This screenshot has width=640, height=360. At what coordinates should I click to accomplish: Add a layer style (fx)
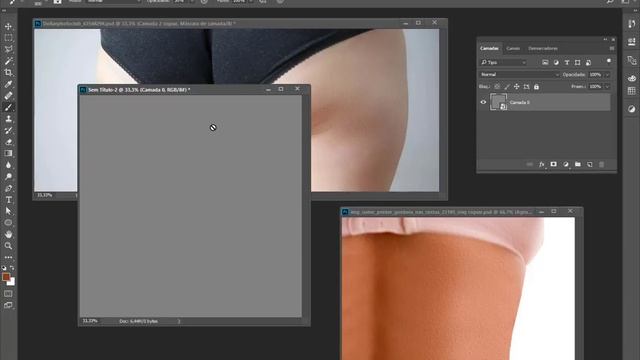(542, 164)
